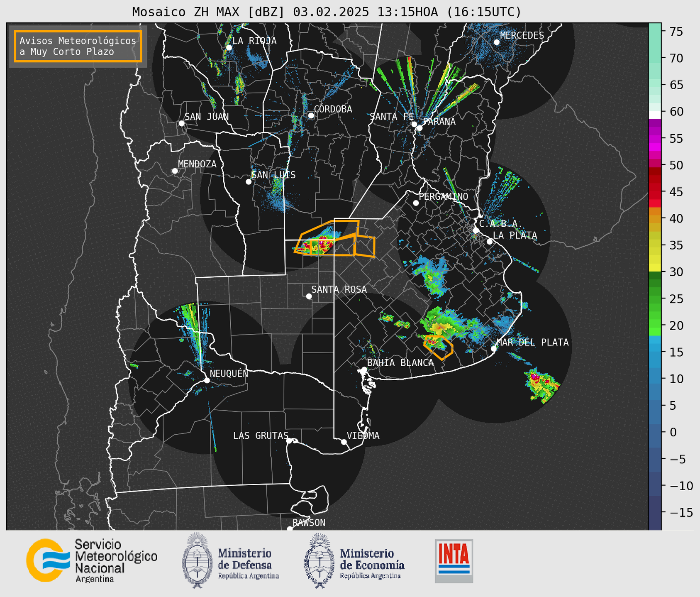Click the BAHÍA BLANCA city dot

click(364, 369)
